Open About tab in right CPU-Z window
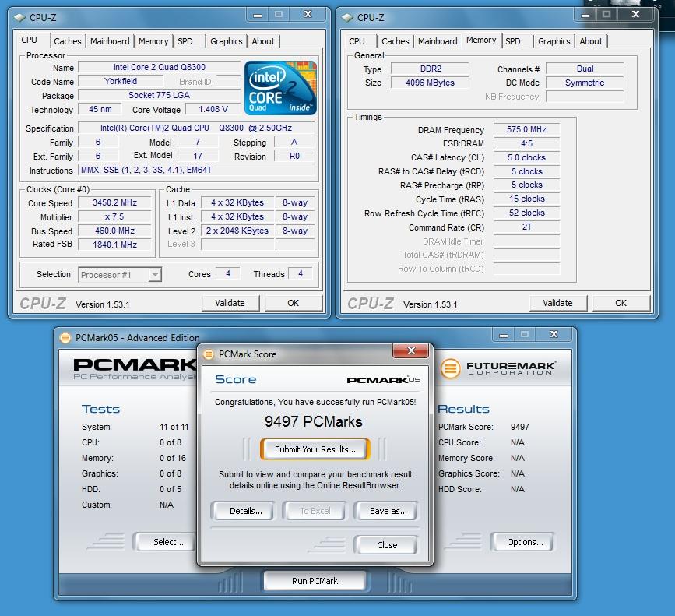 [x=591, y=41]
